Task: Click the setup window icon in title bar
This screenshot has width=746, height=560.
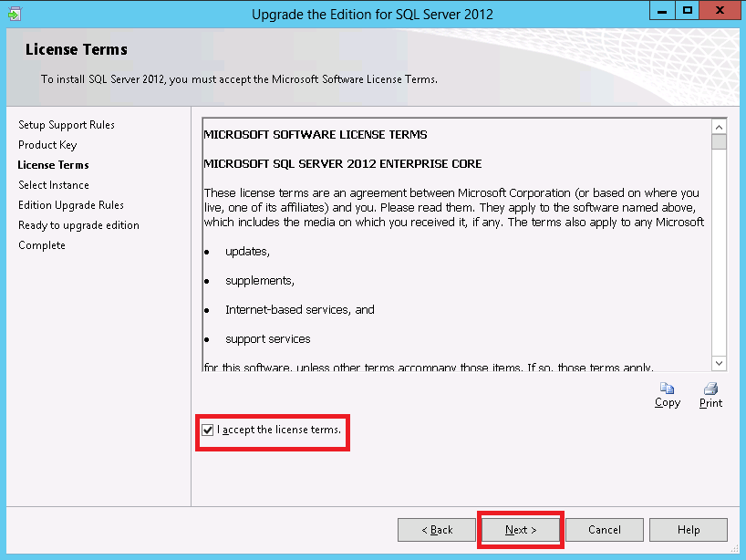Action: [x=15, y=14]
